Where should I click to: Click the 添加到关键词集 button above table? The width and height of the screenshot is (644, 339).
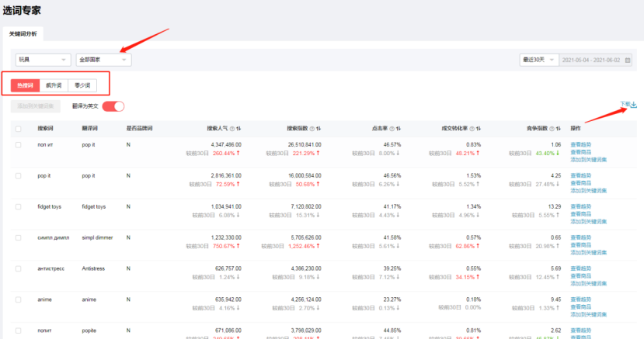tap(37, 106)
